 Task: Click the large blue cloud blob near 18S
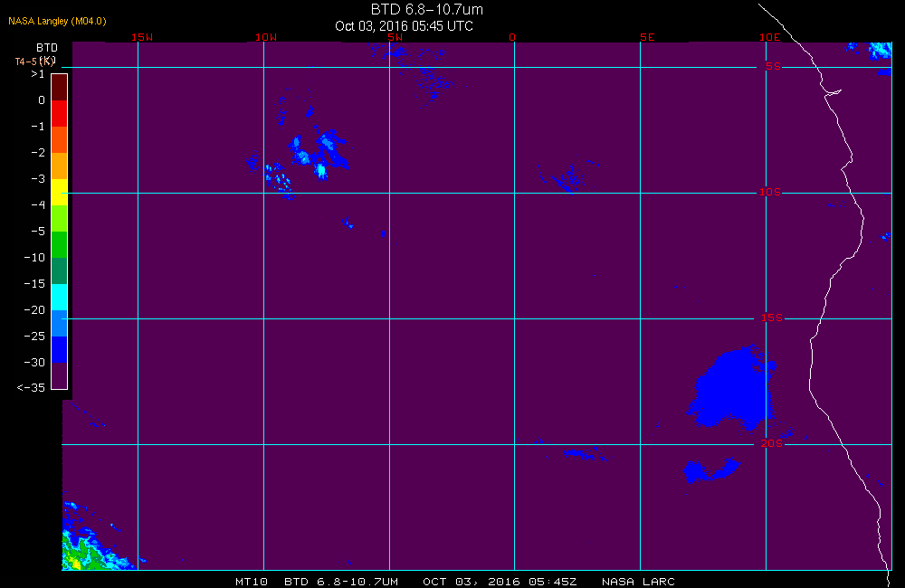[x=733, y=388]
